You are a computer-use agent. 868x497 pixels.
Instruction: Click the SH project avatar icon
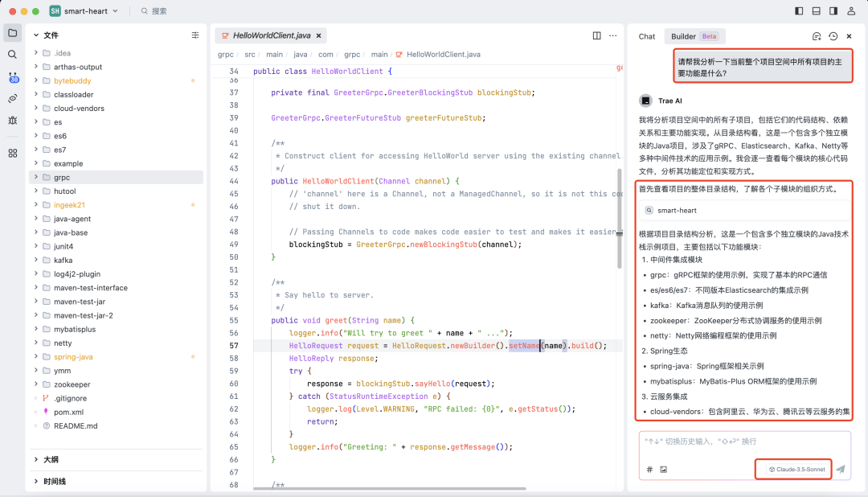[x=55, y=11]
